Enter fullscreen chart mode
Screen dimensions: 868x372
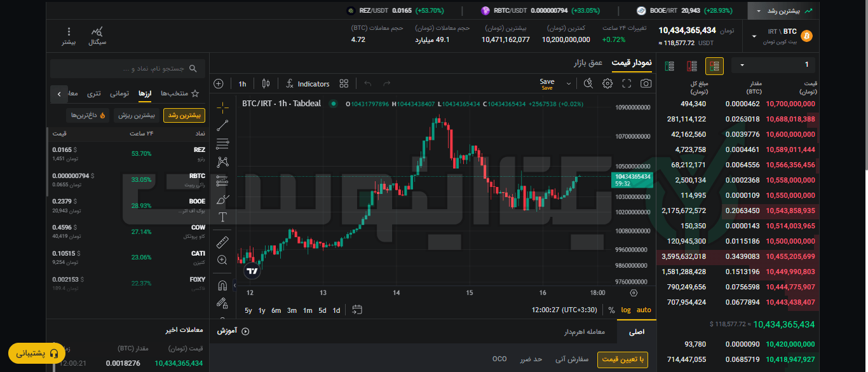(x=627, y=83)
